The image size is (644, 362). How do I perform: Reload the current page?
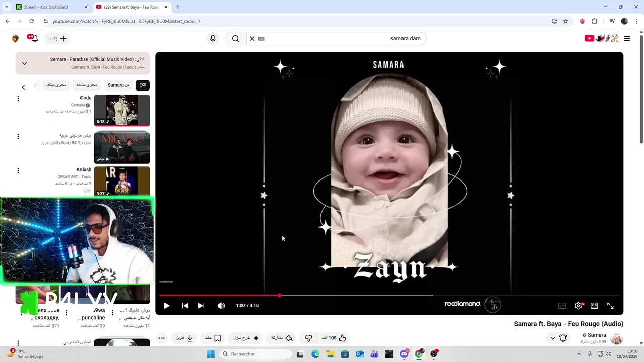[31, 21]
